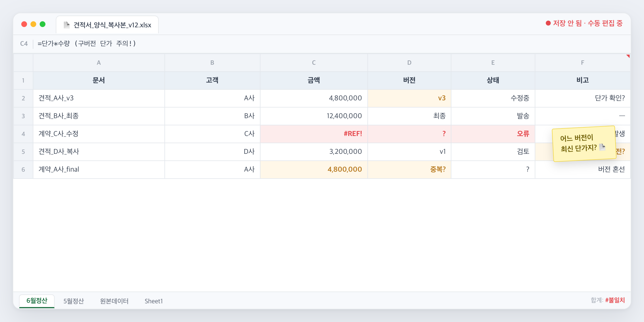Click the document icon on the sticky note
This screenshot has width=644, height=322.
click(602, 147)
